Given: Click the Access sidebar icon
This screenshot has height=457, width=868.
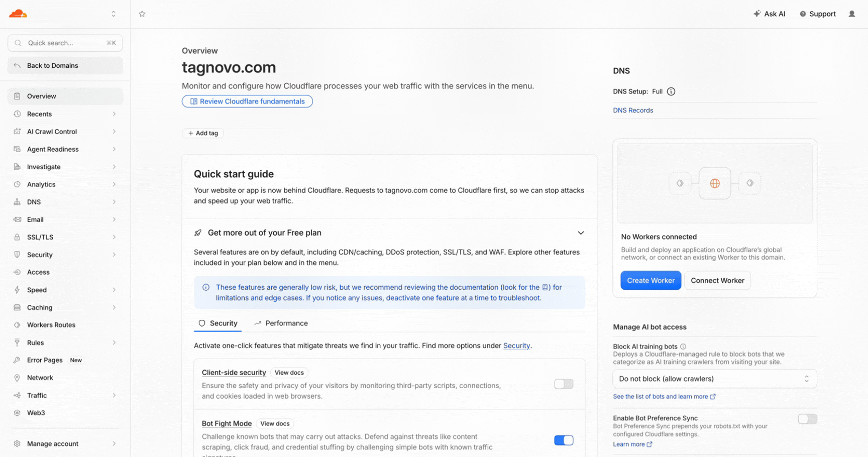Looking at the screenshot, I should pos(17,272).
